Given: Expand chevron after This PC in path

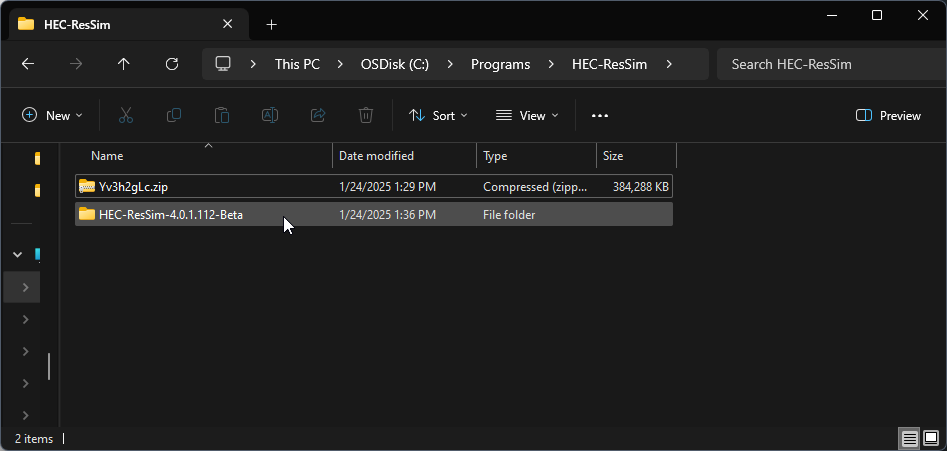Looking at the screenshot, I should [340, 64].
